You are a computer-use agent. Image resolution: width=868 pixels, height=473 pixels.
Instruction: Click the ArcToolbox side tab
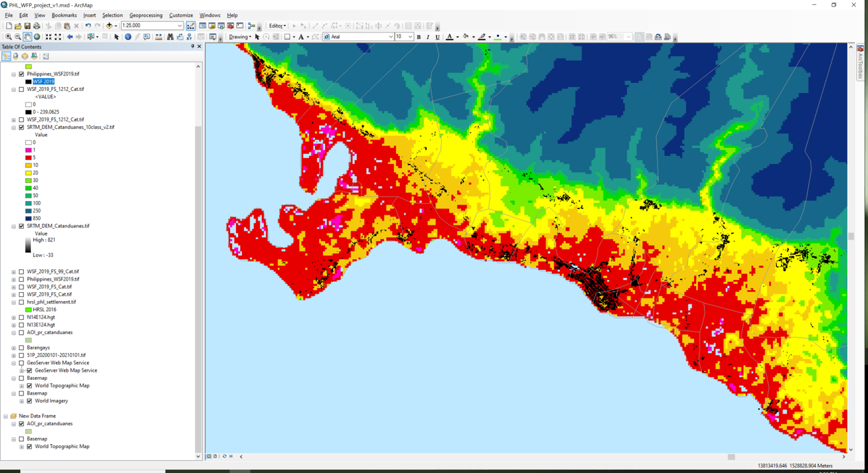(x=861, y=62)
